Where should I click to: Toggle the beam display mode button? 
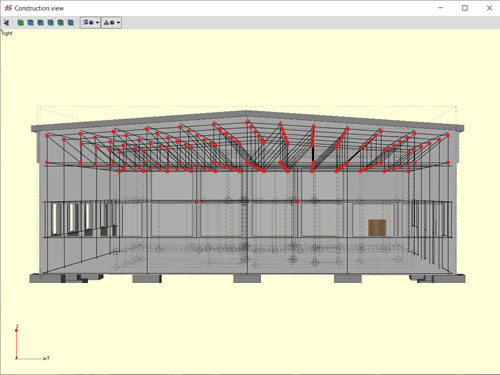tap(88, 23)
